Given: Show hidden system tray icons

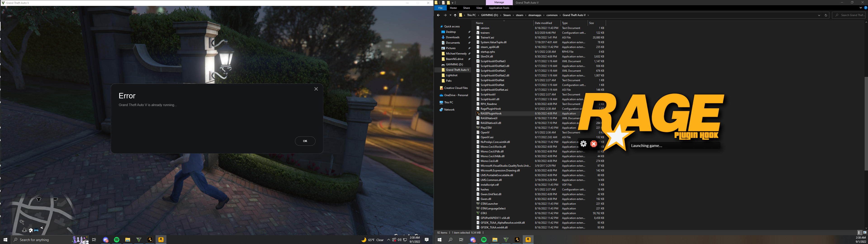Looking at the screenshot, I should pos(388,240).
